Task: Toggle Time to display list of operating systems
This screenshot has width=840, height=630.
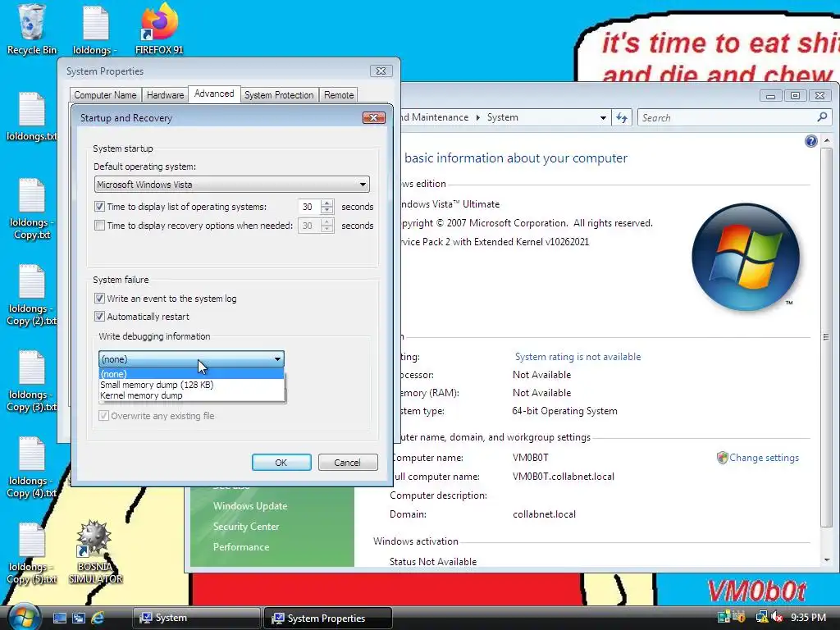Action: point(99,206)
